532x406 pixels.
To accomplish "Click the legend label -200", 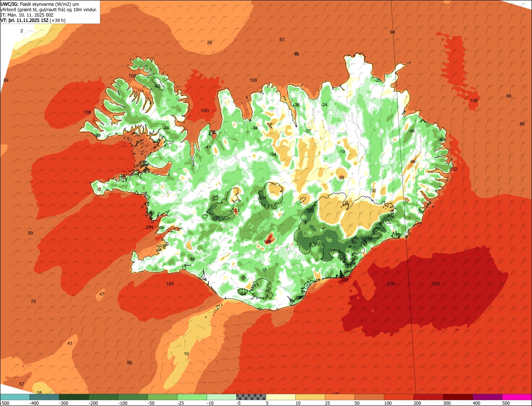I will click(93, 403).
